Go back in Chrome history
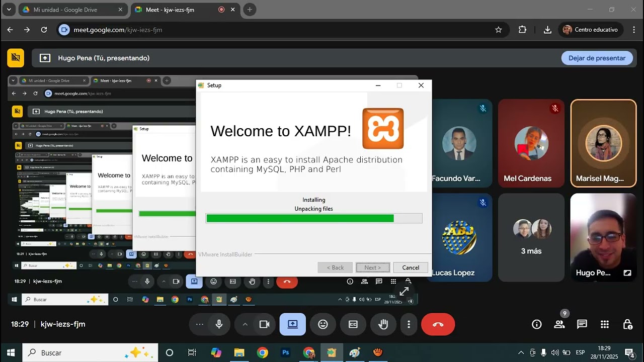 click(10, 30)
